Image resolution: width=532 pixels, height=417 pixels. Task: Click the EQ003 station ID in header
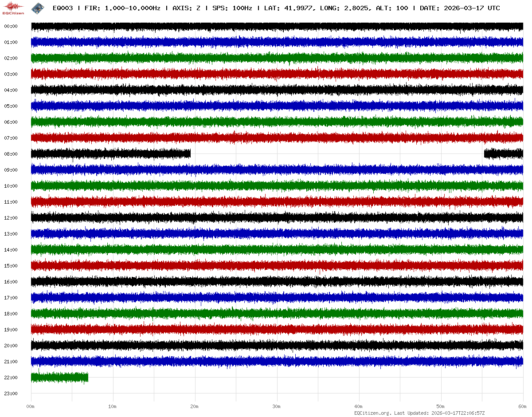click(63, 8)
